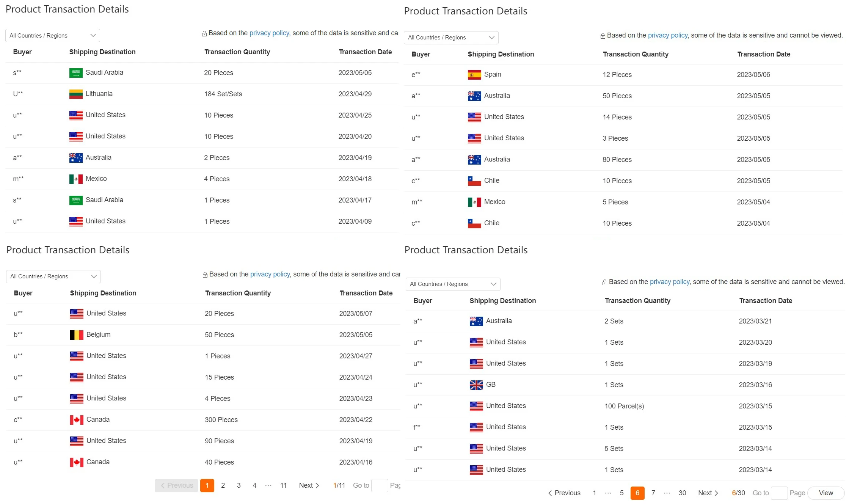Click Previous in the bottom-right pagination
The image size is (849, 504).
tap(564, 493)
